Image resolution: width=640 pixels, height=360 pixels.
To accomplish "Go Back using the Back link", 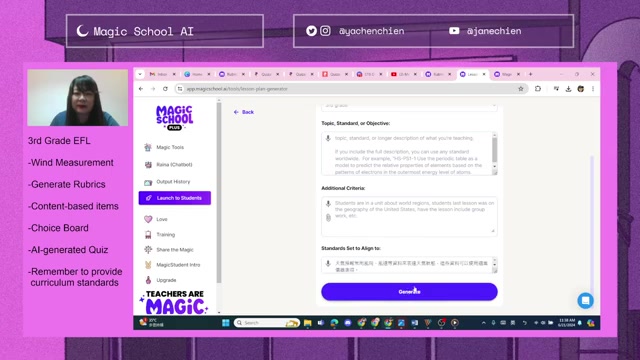I will click(x=244, y=112).
